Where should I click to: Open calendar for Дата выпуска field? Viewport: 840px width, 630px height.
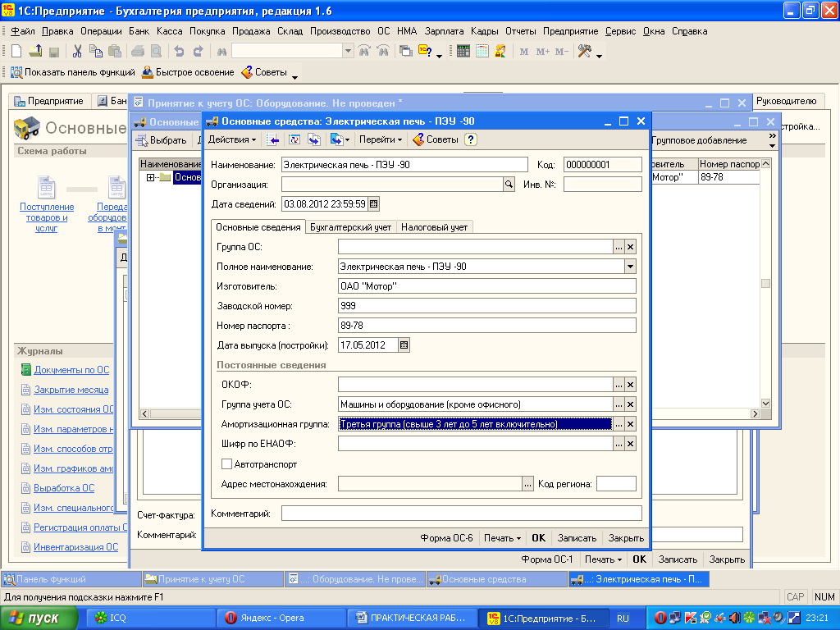point(404,345)
